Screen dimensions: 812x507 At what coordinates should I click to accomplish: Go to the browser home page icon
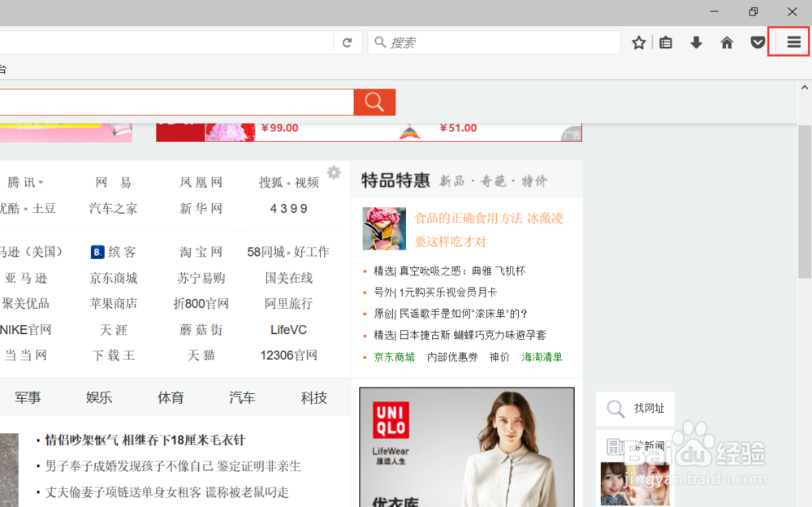point(727,42)
